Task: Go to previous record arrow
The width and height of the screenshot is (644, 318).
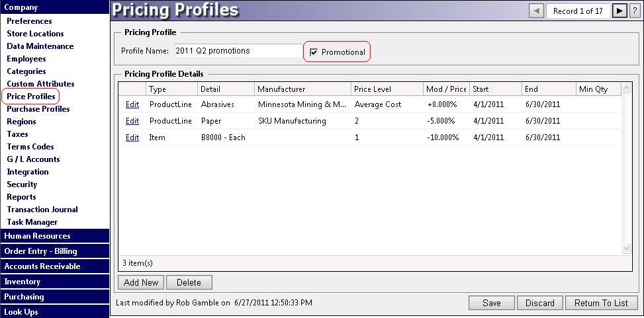Action: [537, 11]
